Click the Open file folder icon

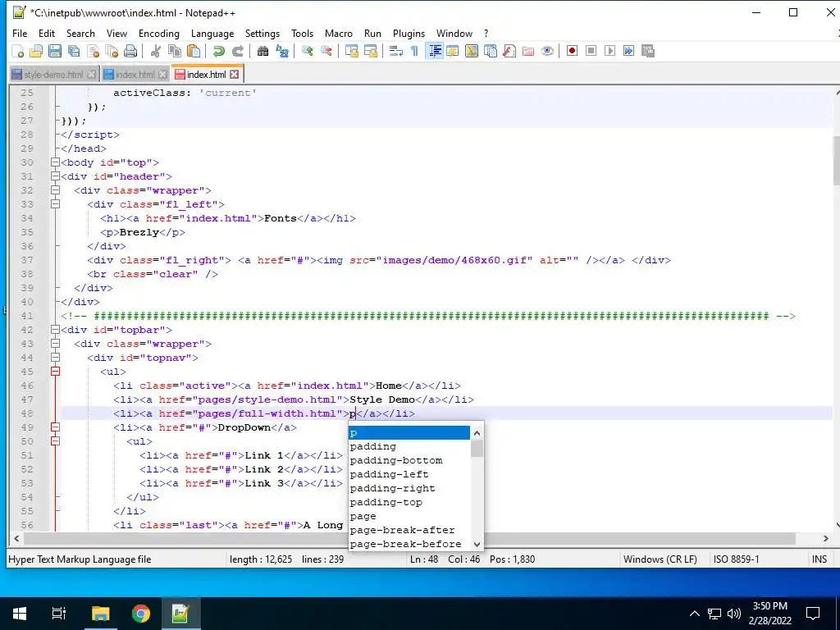(x=36, y=51)
